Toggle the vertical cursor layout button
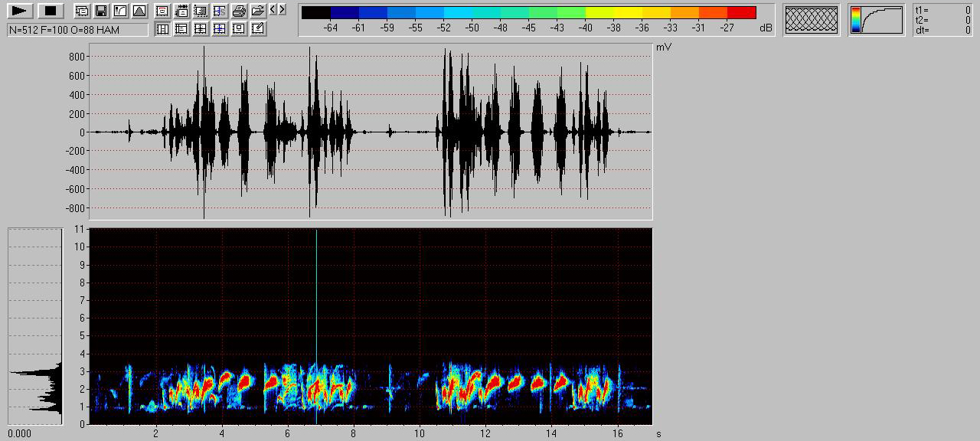Screen dimensions: 980x441 pyautogui.click(x=163, y=29)
